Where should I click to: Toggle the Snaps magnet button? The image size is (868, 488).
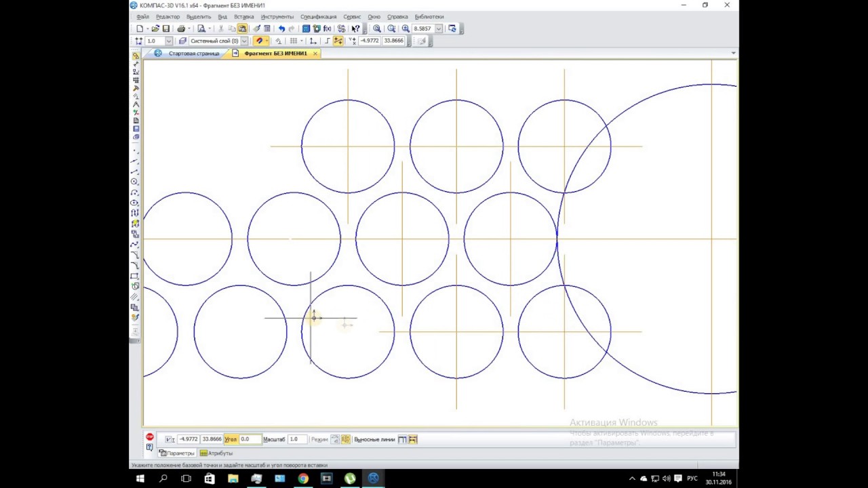[x=258, y=41]
